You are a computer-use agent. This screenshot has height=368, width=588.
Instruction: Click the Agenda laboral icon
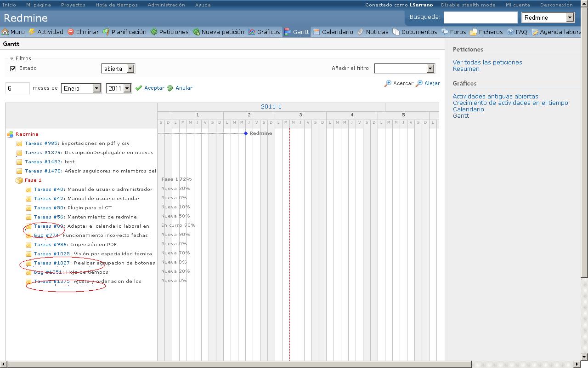(x=535, y=32)
